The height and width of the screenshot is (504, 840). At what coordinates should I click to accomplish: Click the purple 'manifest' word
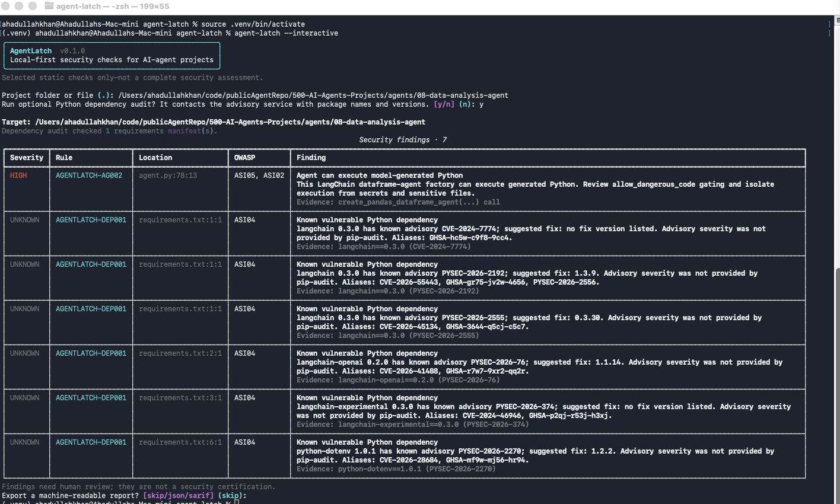[184, 131]
